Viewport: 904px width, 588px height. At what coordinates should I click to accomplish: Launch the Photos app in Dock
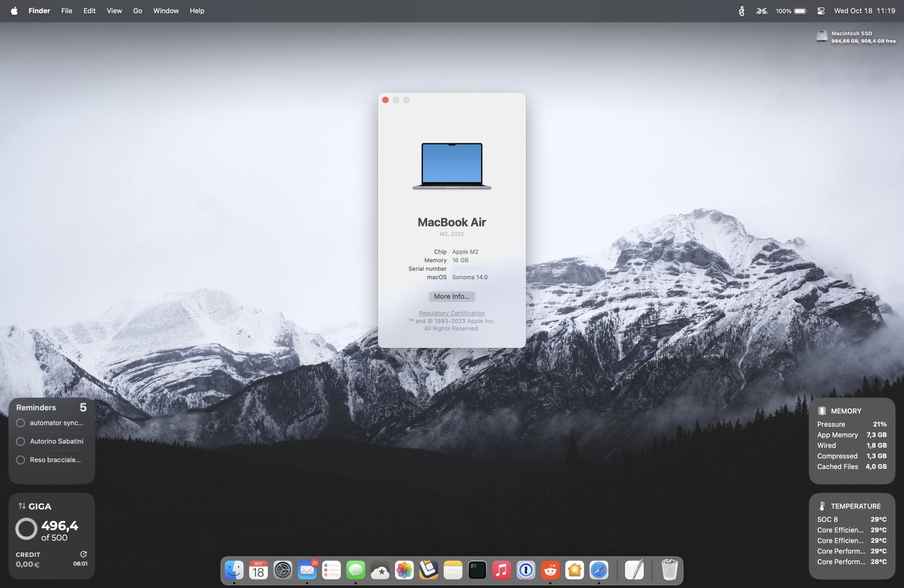tap(404, 570)
